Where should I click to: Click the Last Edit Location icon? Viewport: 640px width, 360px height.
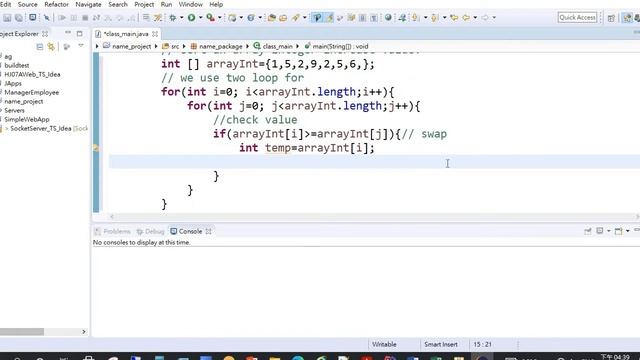click(454, 18)
